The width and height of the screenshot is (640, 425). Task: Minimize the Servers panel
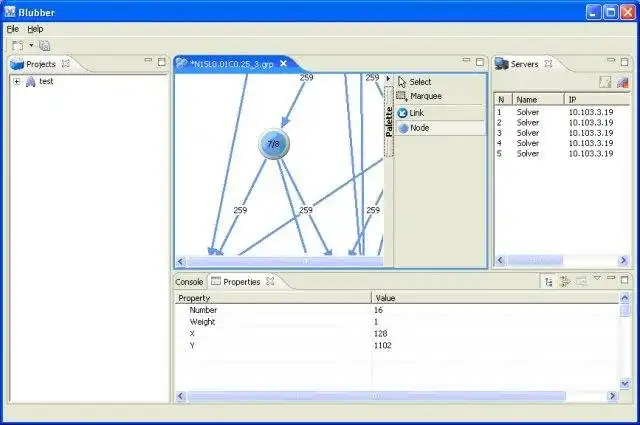(611, 60)
